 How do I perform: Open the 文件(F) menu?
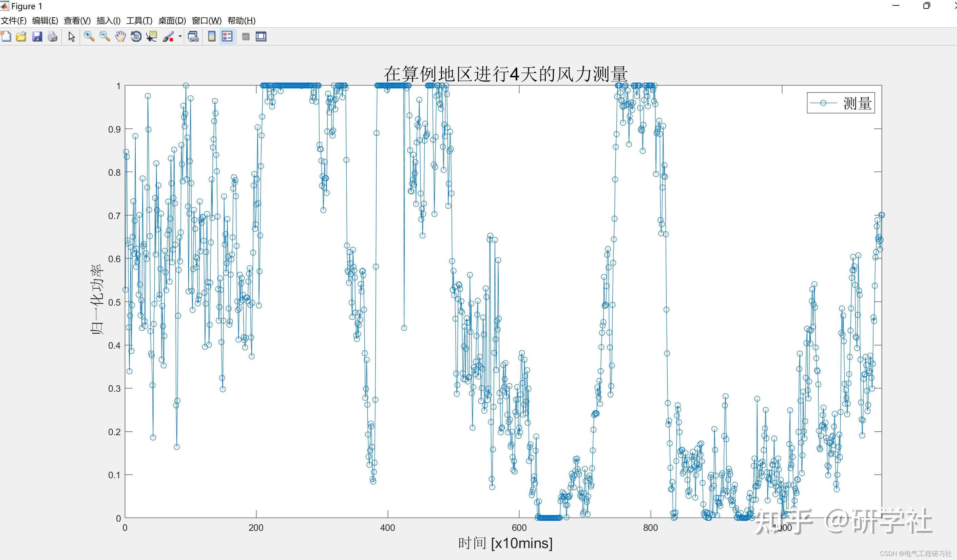(14, 20)
